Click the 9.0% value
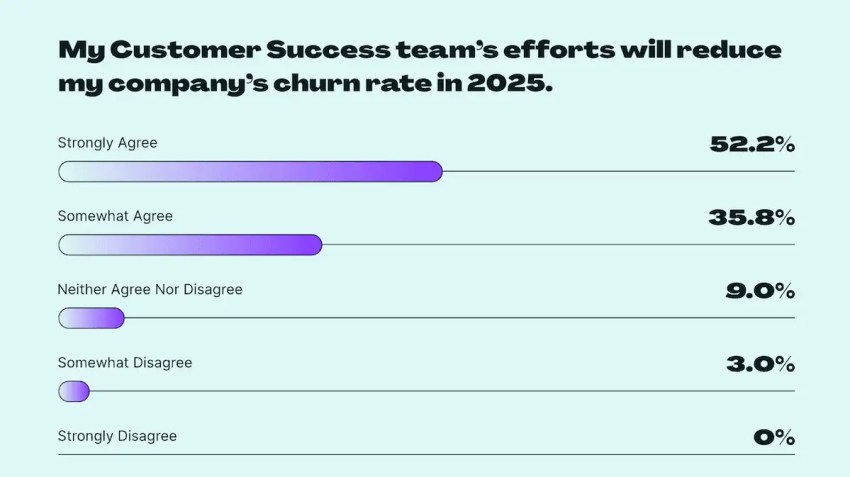Screen dimensions: 850x477 pos(760,291)
